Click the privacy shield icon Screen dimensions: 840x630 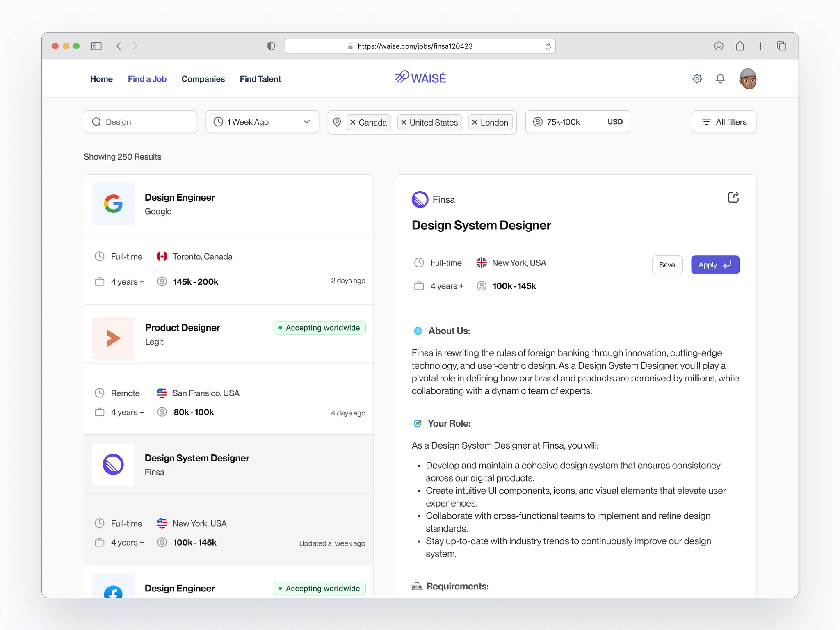click(x=271, y=46)
